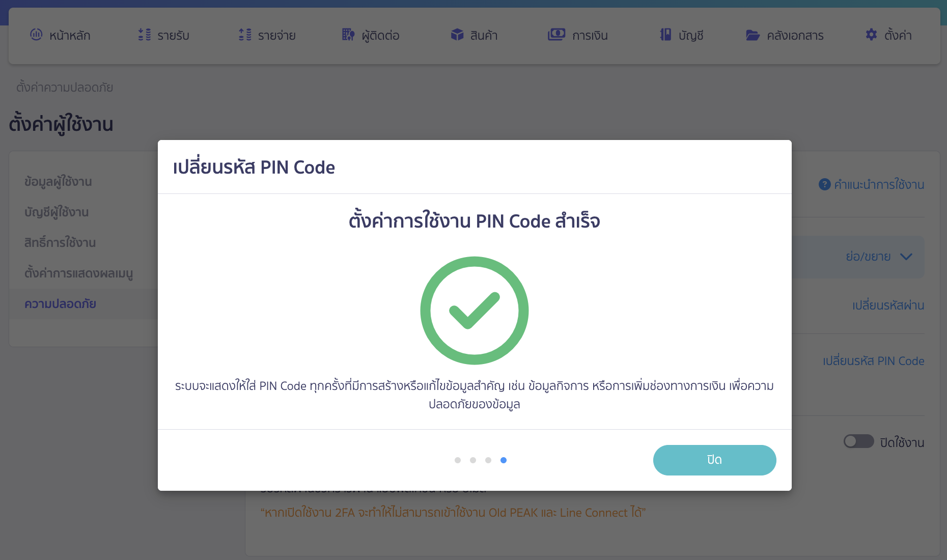
Task: Open the หน้าหลัก home icon
Action: pyautogui.click(x=36, y=35)
